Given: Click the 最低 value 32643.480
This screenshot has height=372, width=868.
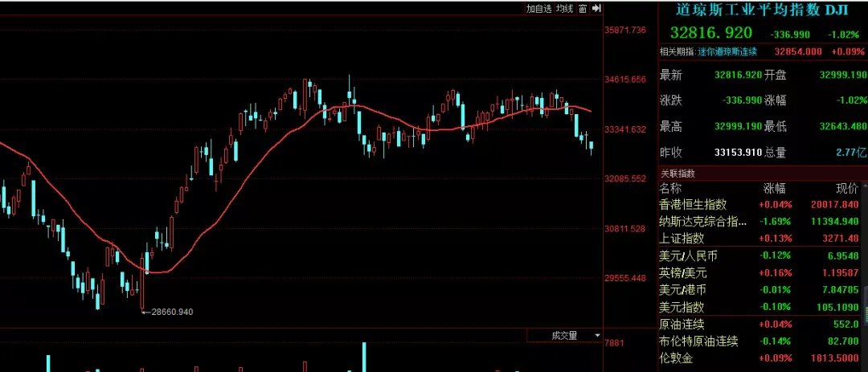Looking at the screenshot, I should (x=844, y=126).
